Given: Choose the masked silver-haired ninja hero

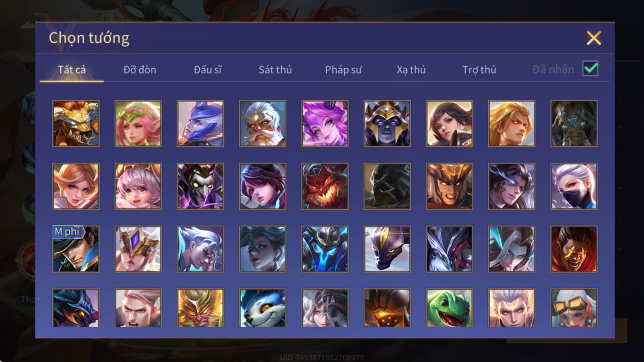Looking at the screenshot, I should (x=574, y=186).
